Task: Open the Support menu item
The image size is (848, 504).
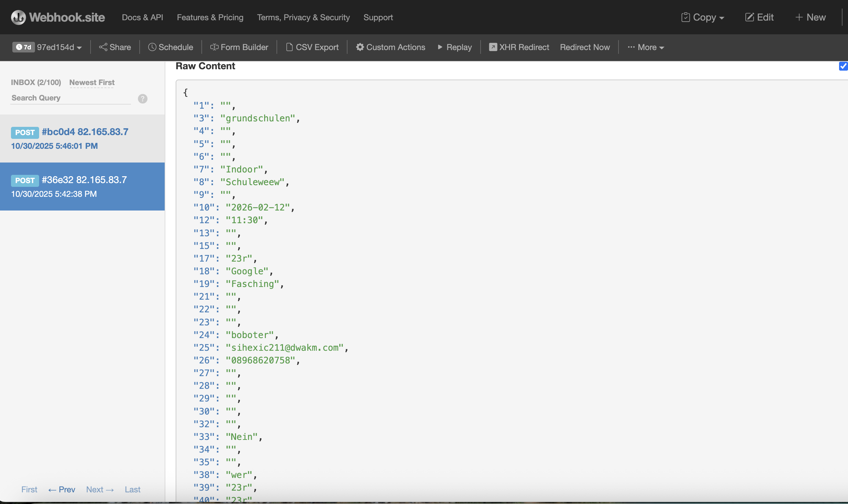Action: [x=378, y=17]
